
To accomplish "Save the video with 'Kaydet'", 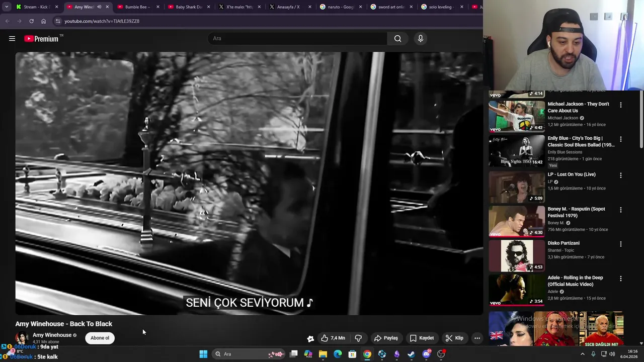I will tap(422, 338).
